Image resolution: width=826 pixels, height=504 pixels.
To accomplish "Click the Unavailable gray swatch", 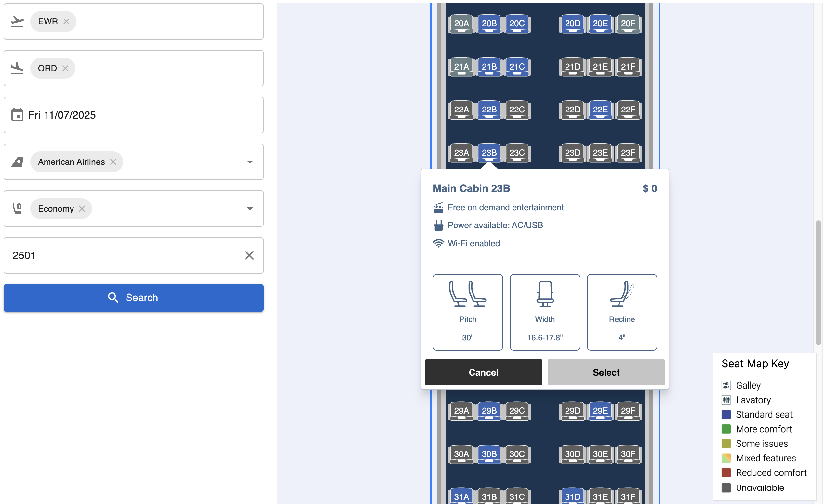I will click(x=726, y=488).
